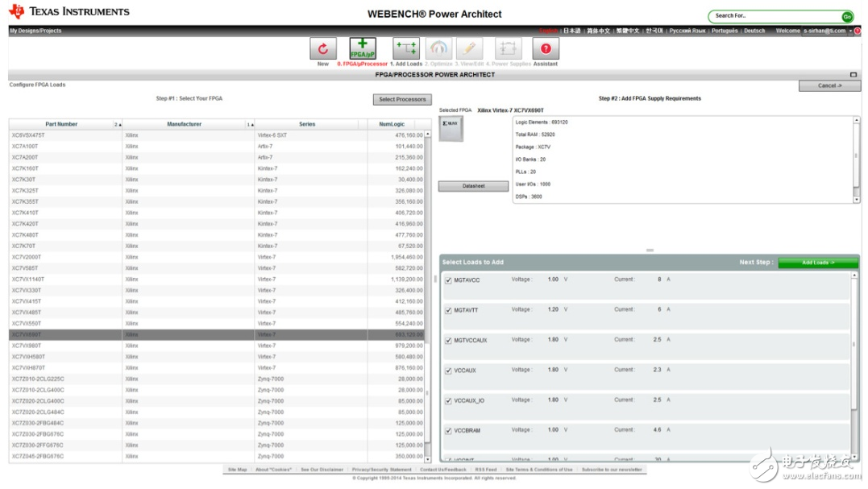Viewport: 868px width, 489px height.
Task: Switch language to Português
Action: click(x=725, y=31)
